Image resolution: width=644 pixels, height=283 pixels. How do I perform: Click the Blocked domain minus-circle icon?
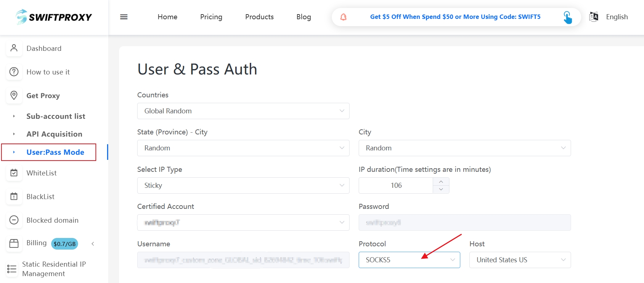(x=14, y=220)
